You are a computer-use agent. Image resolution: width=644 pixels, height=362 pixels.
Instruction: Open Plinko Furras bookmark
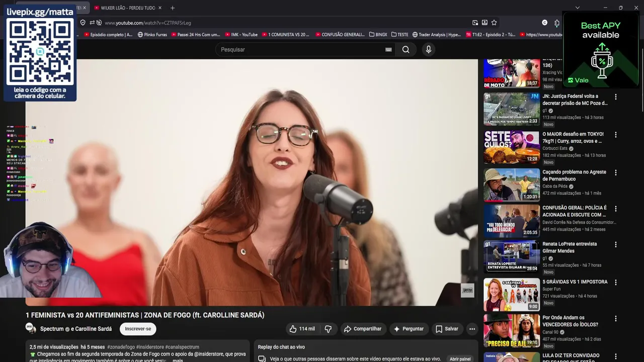point(152,35)
